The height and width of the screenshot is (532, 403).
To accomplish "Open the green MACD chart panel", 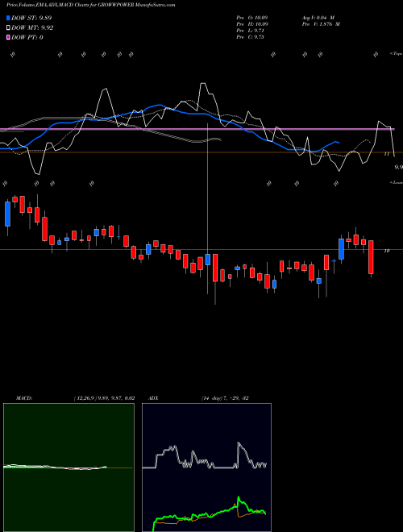I will pos(69,468).
